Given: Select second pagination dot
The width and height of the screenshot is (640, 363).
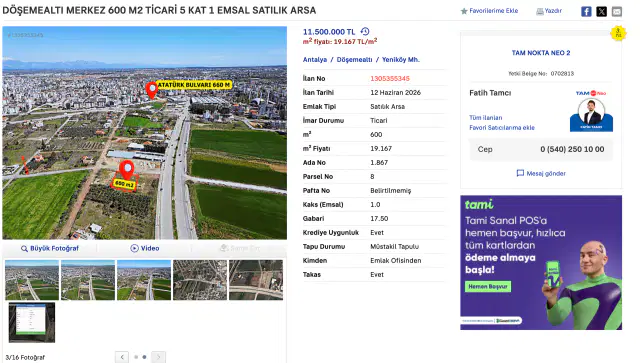Looking at the screenshot, I should (x=144, y=357).
